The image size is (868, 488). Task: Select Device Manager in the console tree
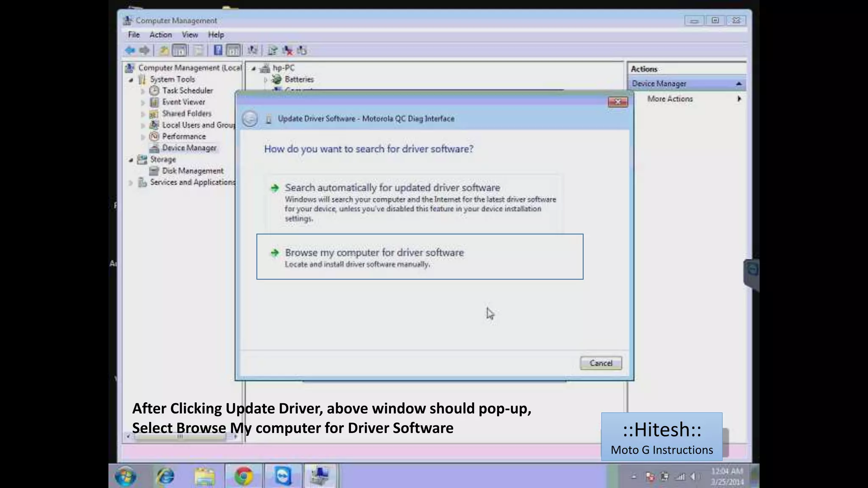pos(189,148)
